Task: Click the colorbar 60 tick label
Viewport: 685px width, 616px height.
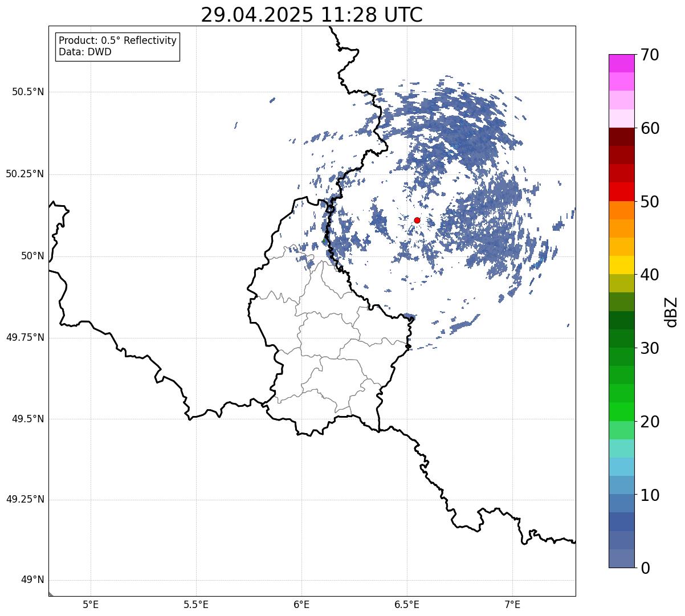Action: (649, 128)
